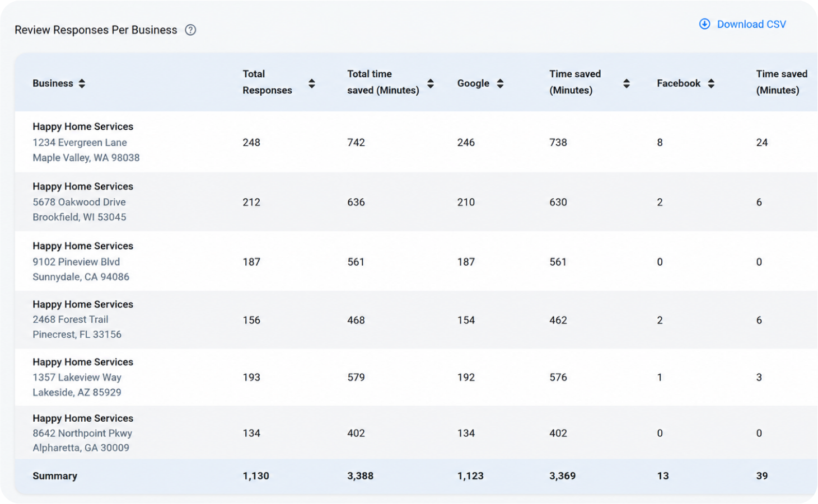Click total time saved value 468
818x504 pixels.
click(356, 320)
